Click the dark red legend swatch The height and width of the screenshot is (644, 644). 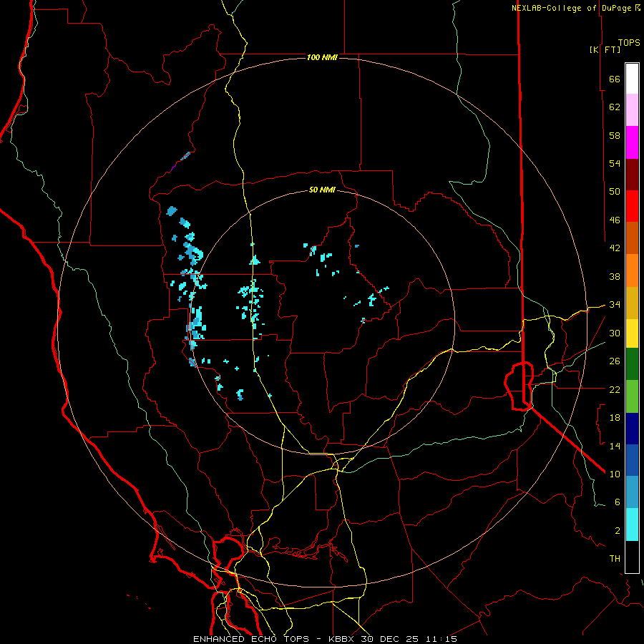(x=632, y=175)
